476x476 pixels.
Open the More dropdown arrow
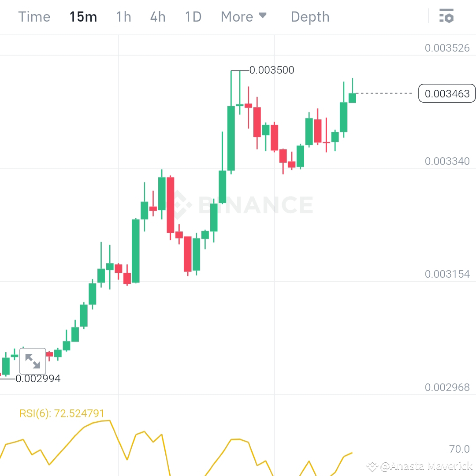tap(263, 15)
